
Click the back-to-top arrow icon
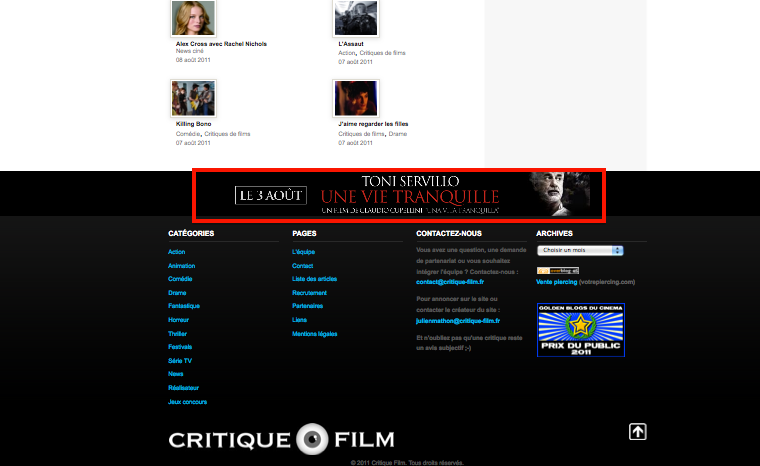tap(637, 432)
